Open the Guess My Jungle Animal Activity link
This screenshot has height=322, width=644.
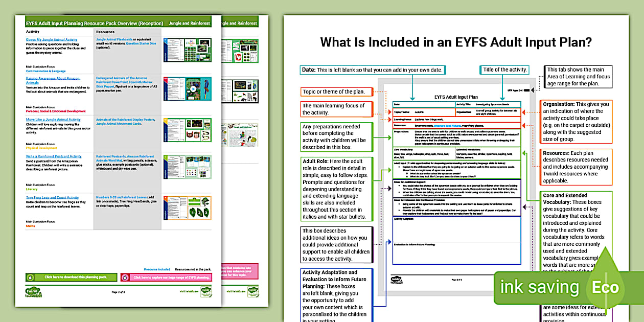click(x=52, y=39)
